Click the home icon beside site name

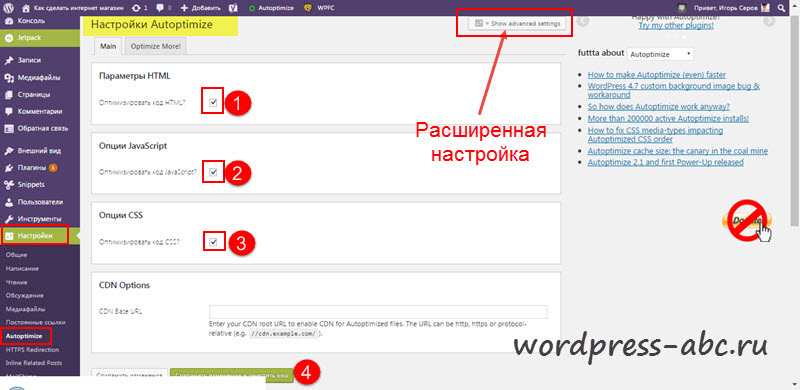pyautogui.click(x=26, y=8)
